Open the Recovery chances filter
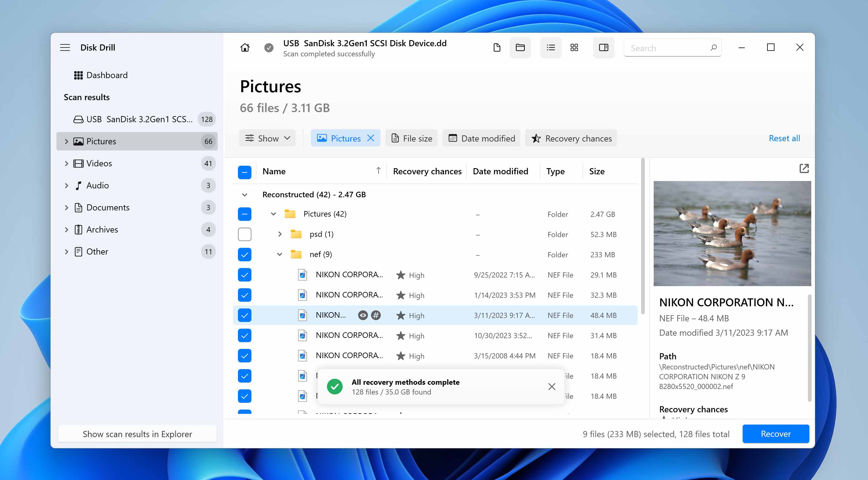 tap(571, 138)
